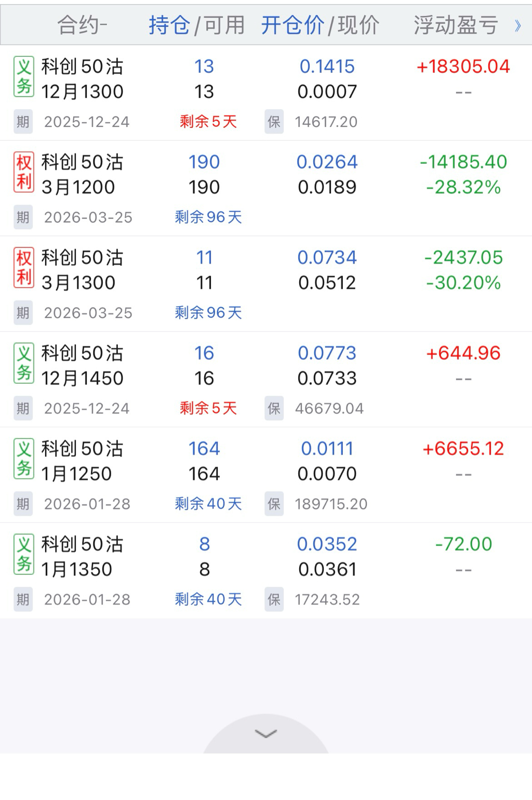Tap the 剩余5天 label on 12月1450 contract
Image resolution: width=532 pixels, height=800 pixels.
click(x=208, y=408)
